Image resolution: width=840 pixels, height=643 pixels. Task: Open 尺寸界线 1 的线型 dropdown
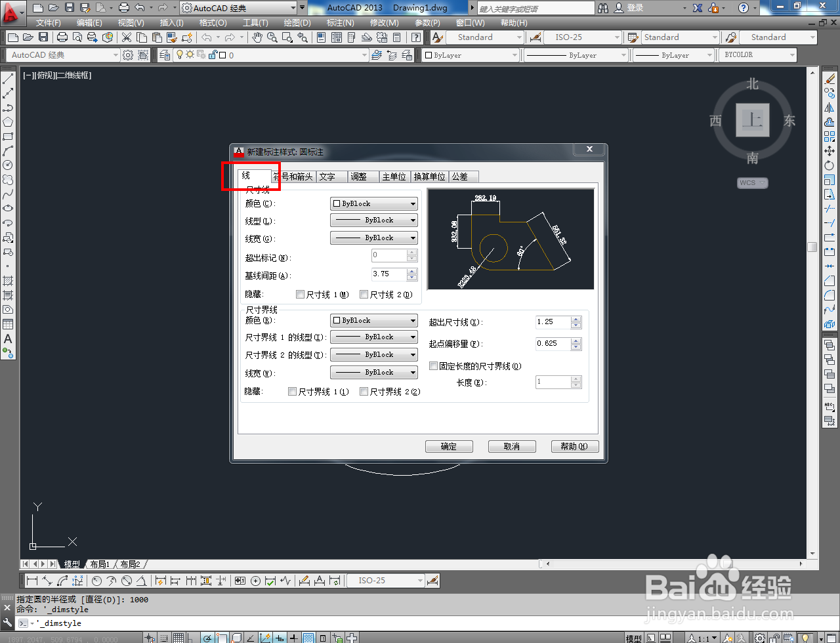point(374,337)
